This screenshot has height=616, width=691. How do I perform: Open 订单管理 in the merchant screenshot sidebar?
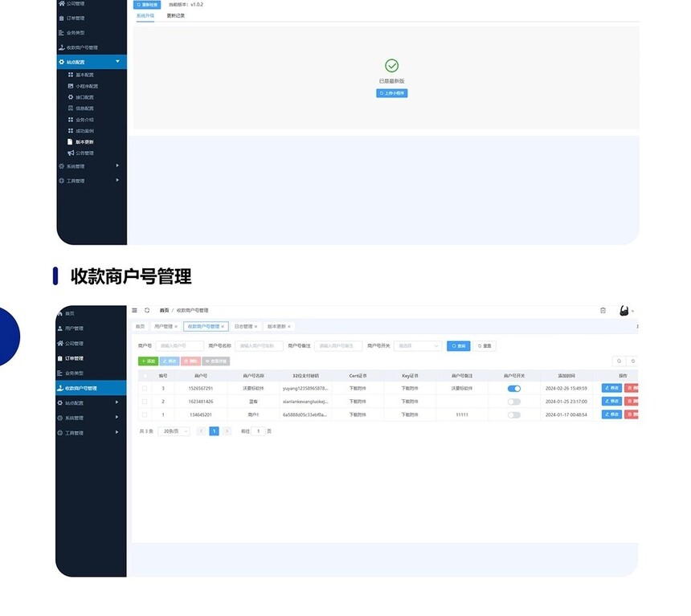click(70, 358)
